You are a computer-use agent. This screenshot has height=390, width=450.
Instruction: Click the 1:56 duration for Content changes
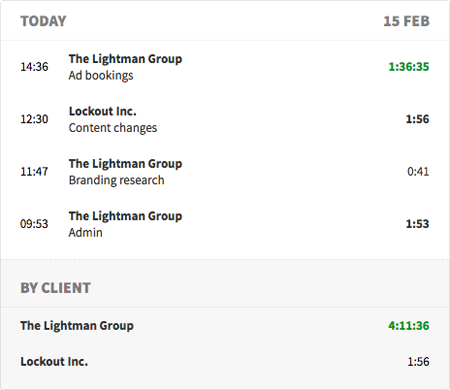(417, 119)
